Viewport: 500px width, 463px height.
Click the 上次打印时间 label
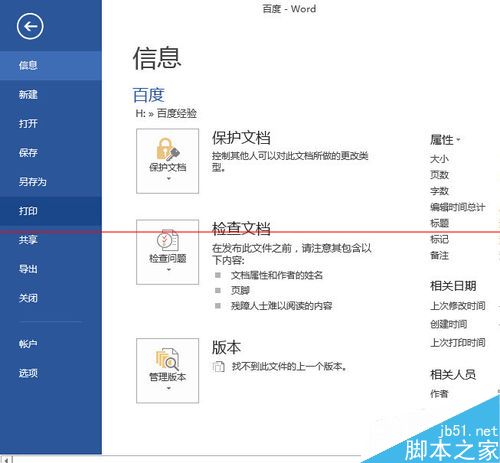coord(458,342)
